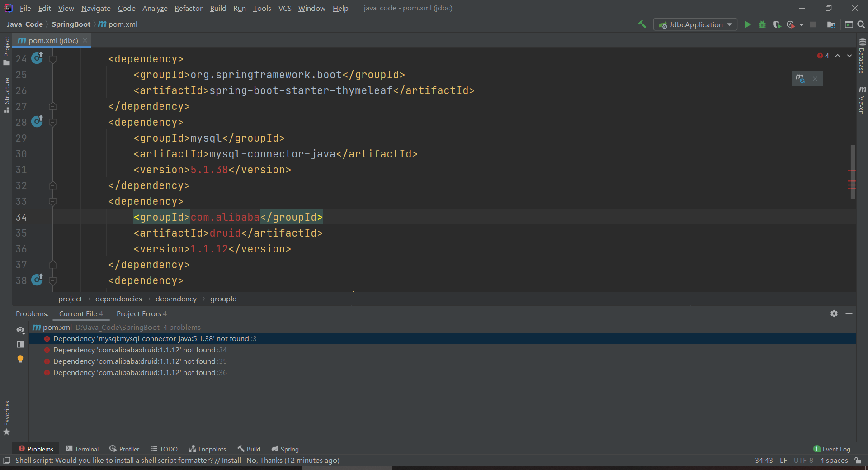
Task: Hide the Problems tool window
Action: coord(849,313)
